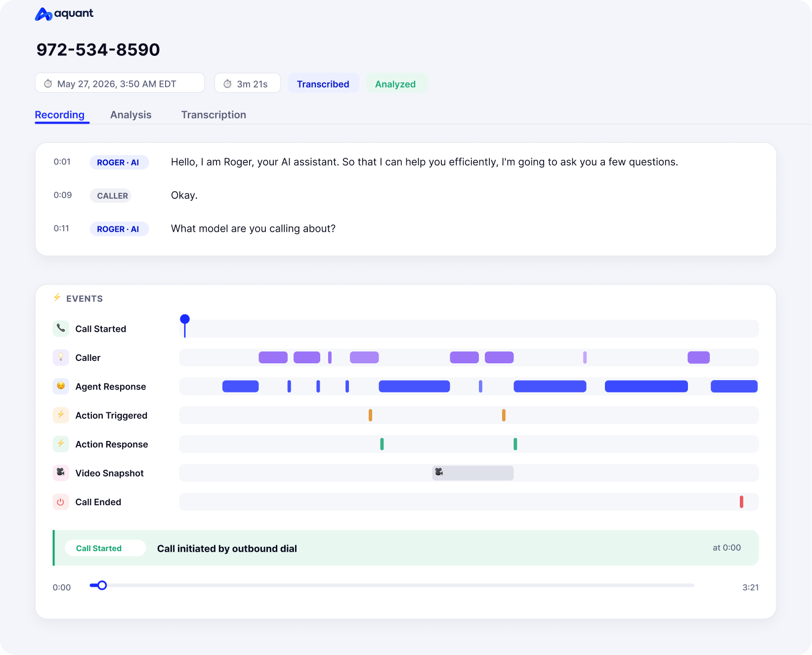Click the 0:11 transcript timestamp
The height and width of the screenshot is (655, 812).
click(61, 228)
